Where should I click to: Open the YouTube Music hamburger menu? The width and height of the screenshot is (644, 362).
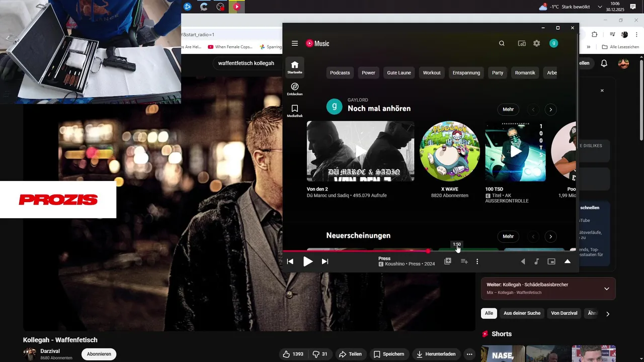(x=295, y=43)
